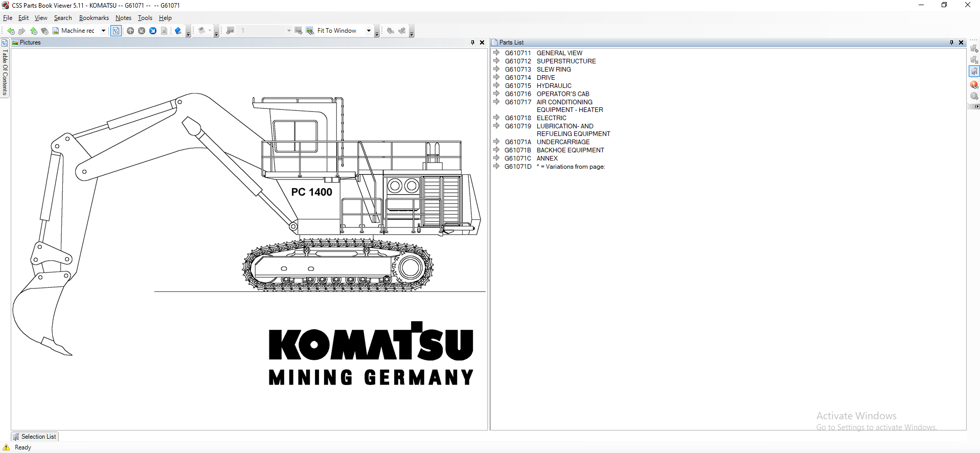Click the red search icon in right sidebar
Image resolution: width=980 pixels, height=453 pixels.
click(x=974, y=84)
